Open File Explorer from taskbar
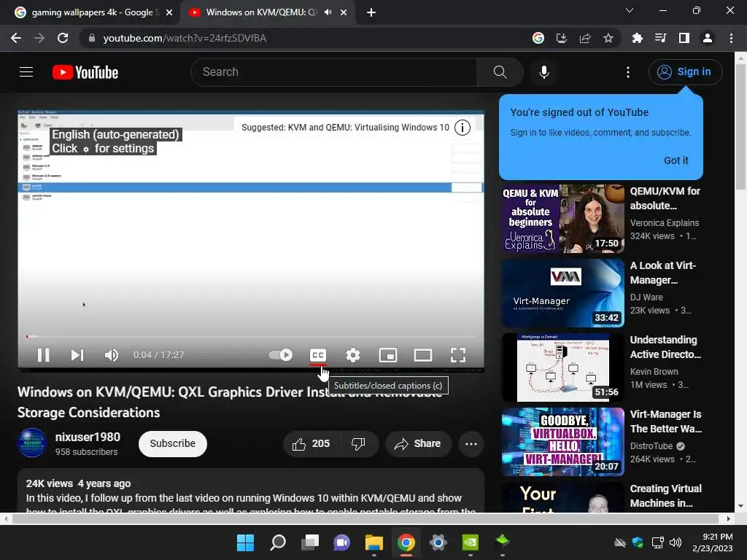 (374, 542)
